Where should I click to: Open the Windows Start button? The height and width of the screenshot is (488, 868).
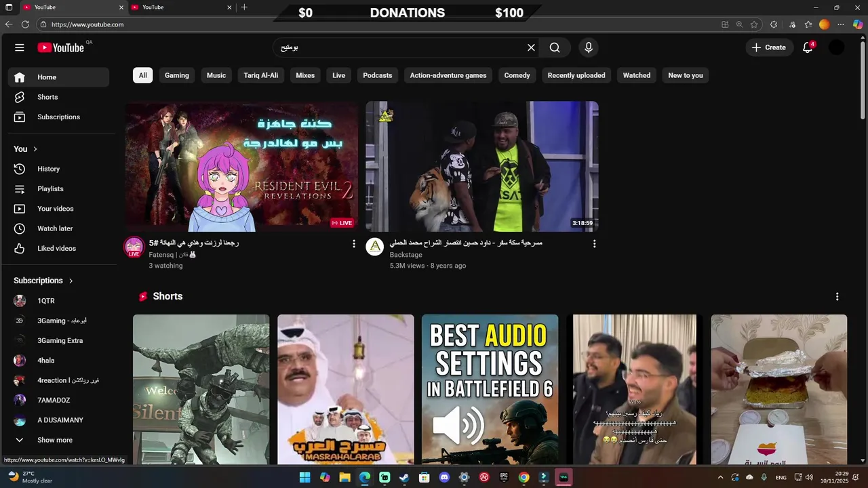(305, 477)
